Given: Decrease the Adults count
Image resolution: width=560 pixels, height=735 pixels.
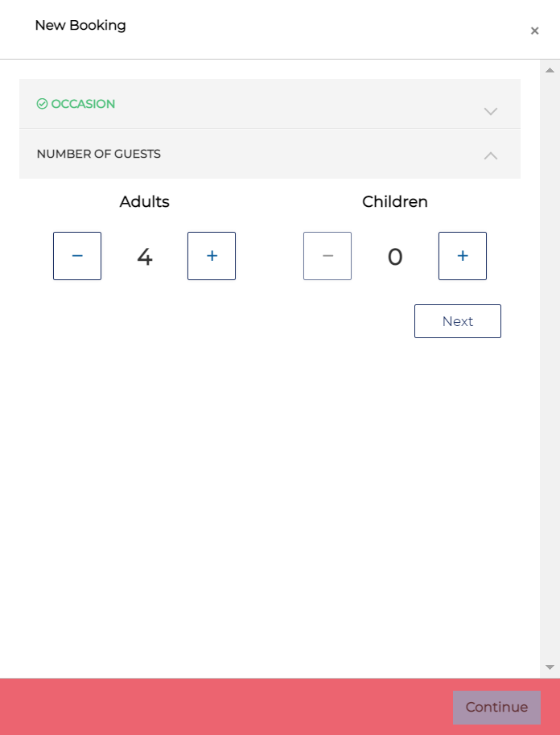Looking at the screenshot, I should 77,256.
